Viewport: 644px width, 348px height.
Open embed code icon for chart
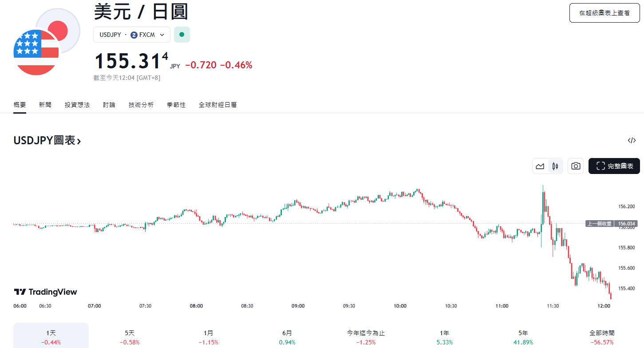click(632, 141)
